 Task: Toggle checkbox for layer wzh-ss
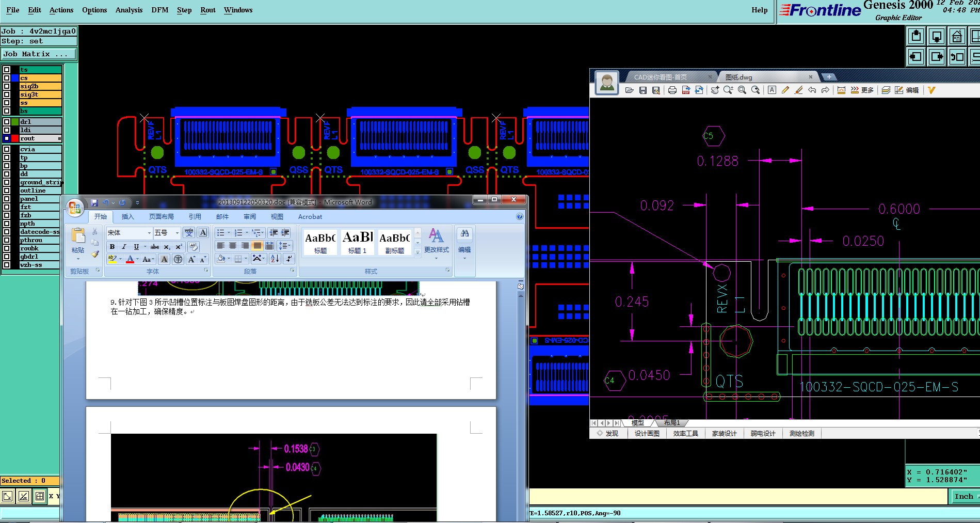click(7, 265)
